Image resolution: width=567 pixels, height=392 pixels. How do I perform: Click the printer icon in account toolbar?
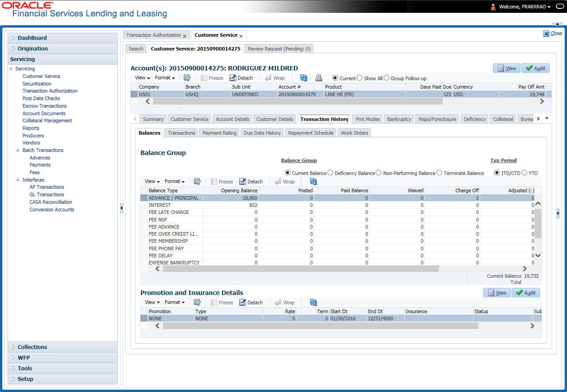point(318,78)
